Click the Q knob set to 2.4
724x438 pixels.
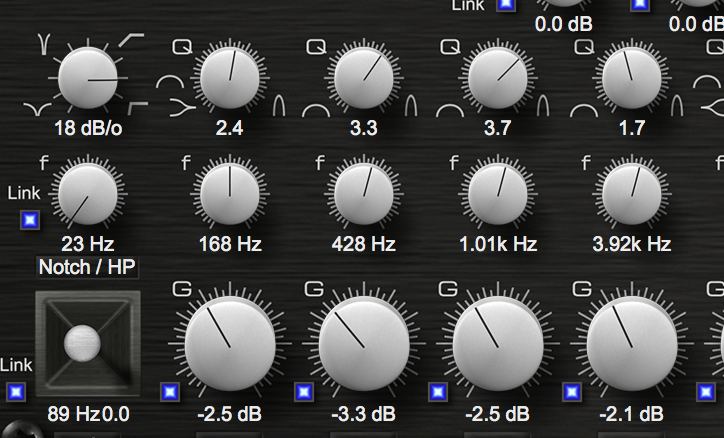pyautogui.click(x=230, y=78)
